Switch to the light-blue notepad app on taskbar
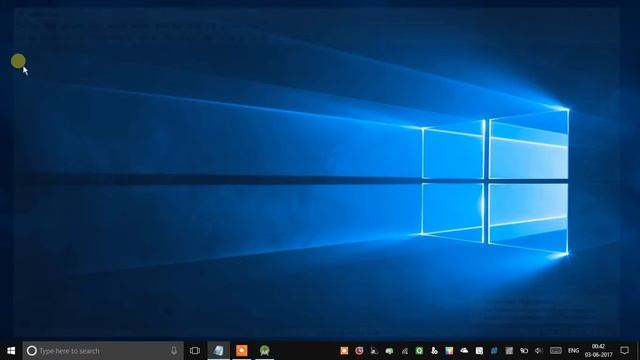Viewport: 640px width, 360px height. coord(219,351)
